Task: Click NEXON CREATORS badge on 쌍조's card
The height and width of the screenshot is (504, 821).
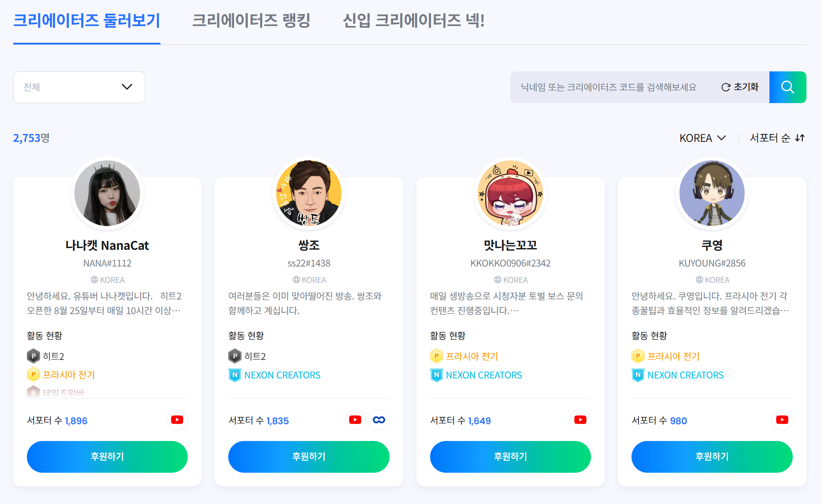Action: [x=275, y=375]
